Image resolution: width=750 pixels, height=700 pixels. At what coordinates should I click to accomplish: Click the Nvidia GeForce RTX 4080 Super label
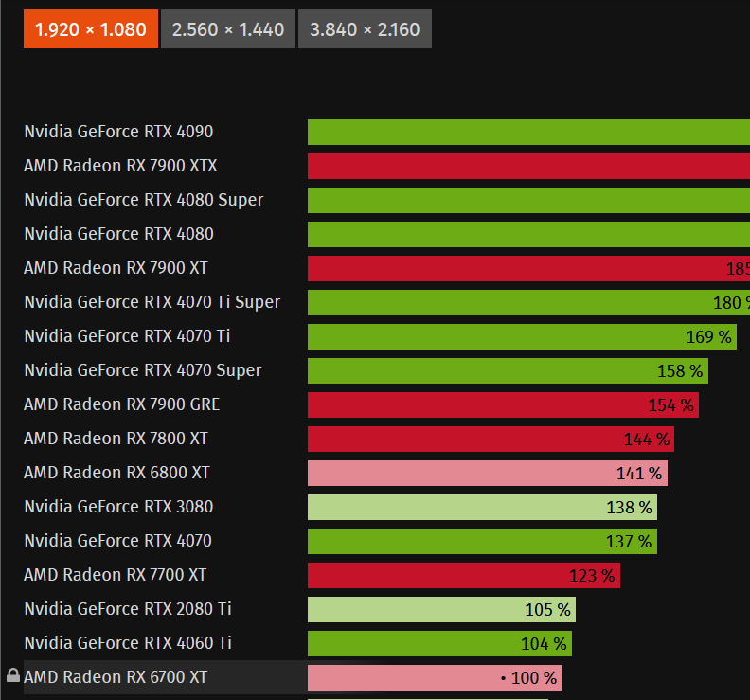click(144, 200)
